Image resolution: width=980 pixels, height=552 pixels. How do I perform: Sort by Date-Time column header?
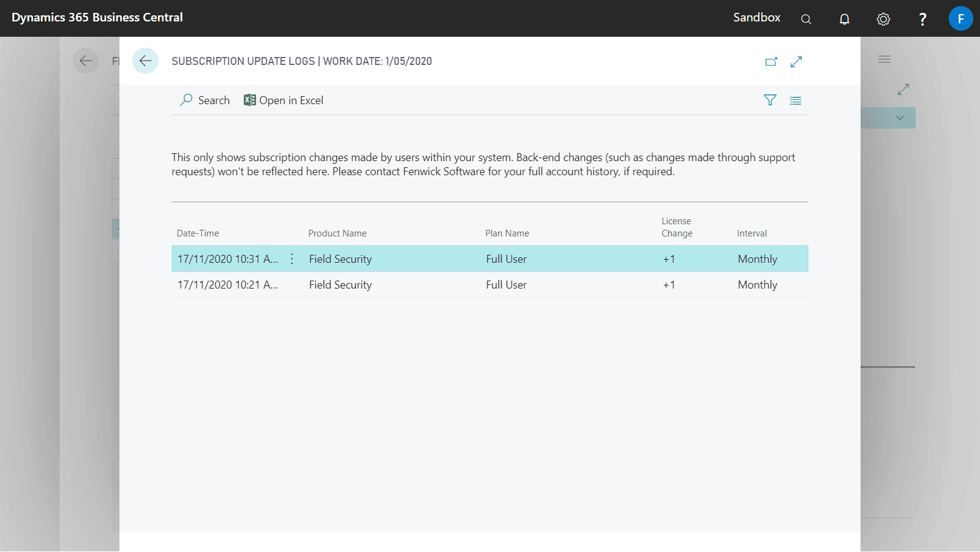coord(198,233)
